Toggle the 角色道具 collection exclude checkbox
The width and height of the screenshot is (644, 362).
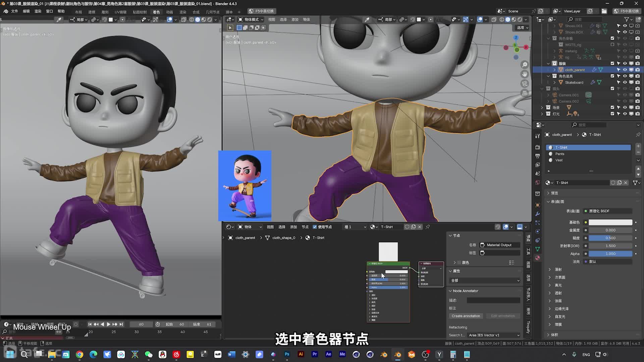click(612, 76)
